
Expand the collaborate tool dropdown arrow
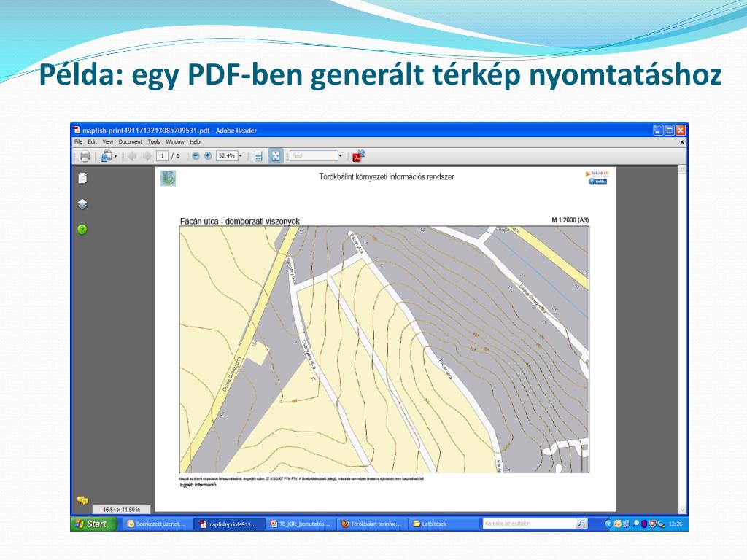[x=116, y=156]
